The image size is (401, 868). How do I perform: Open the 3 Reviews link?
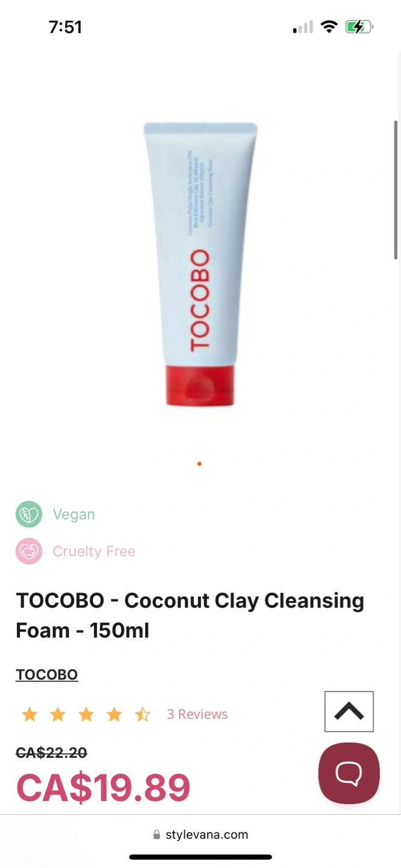[x=197, y=714]
